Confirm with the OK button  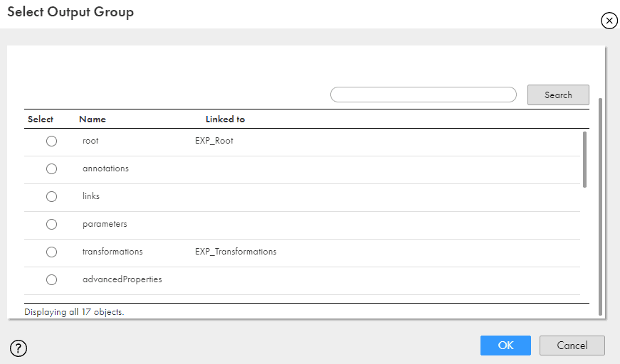click(505, 346)
